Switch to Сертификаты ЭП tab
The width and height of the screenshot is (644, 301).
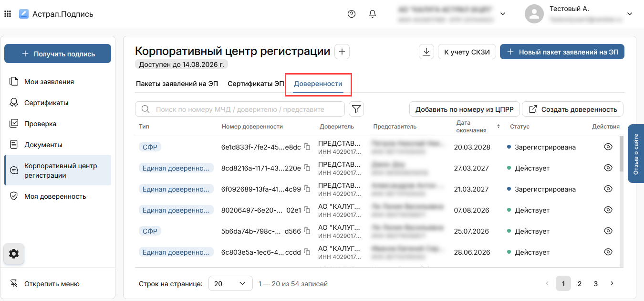coord(256,84)
